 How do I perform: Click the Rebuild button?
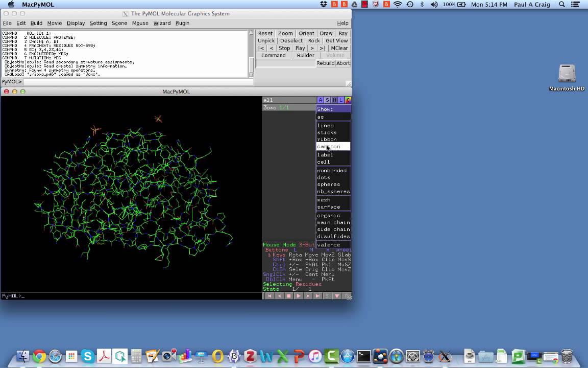tap(326, 63)
